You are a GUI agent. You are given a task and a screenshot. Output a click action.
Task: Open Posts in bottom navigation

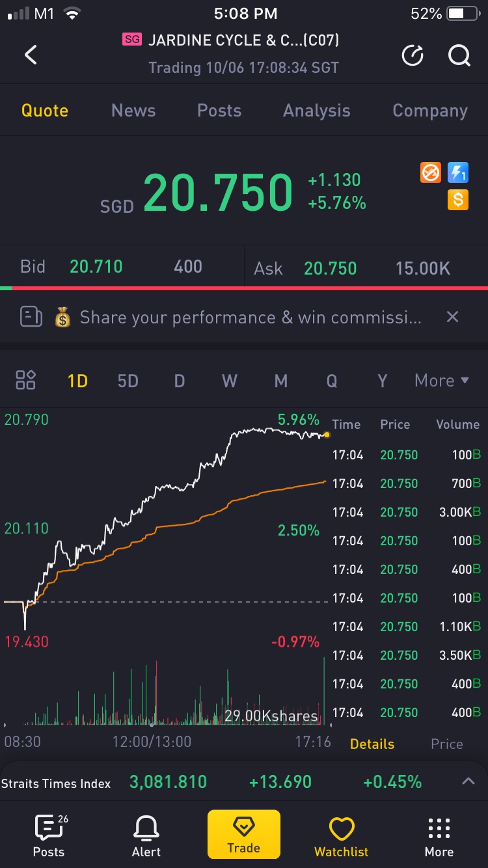click(49, 836)
